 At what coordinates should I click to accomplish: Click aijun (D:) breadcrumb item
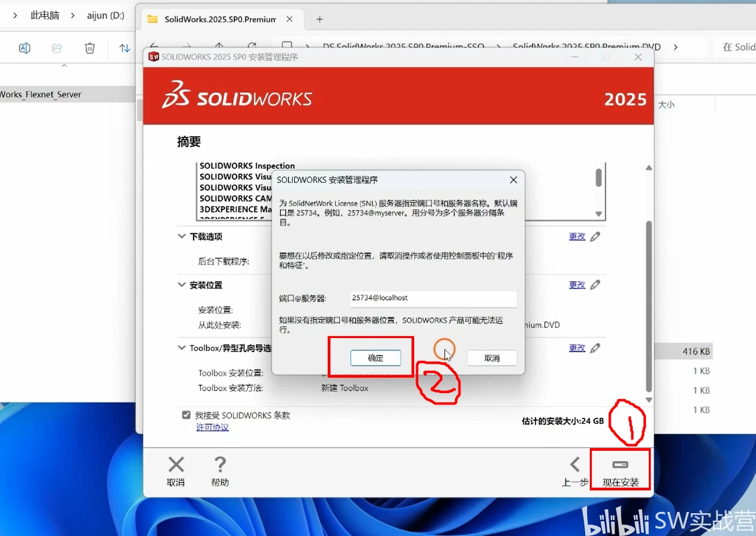(x=106, y=15)
